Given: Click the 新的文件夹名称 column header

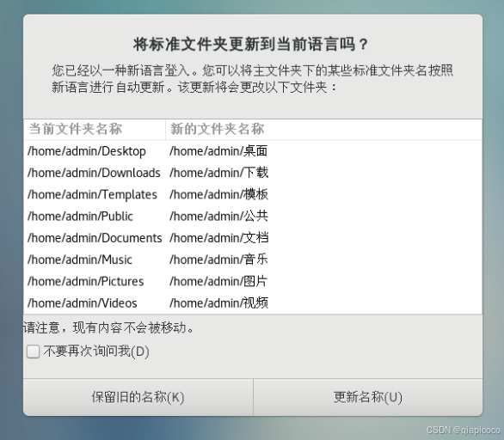Looking at the screenshot, I should coord(323,129).
